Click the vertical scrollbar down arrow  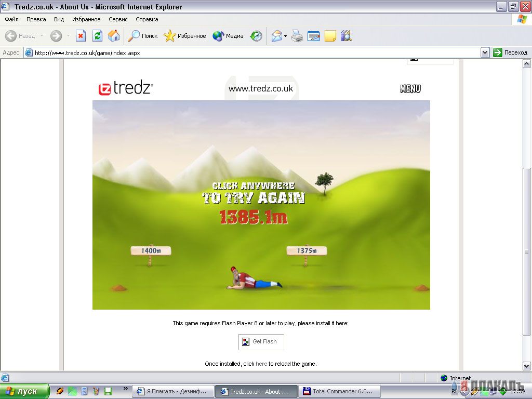tap(527, 366)
